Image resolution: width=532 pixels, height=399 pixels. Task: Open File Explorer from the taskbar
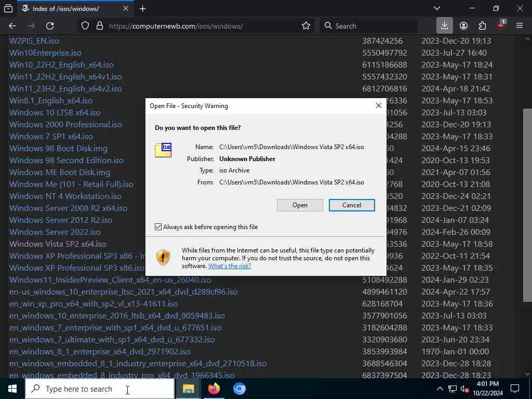(x=188, y=389)
